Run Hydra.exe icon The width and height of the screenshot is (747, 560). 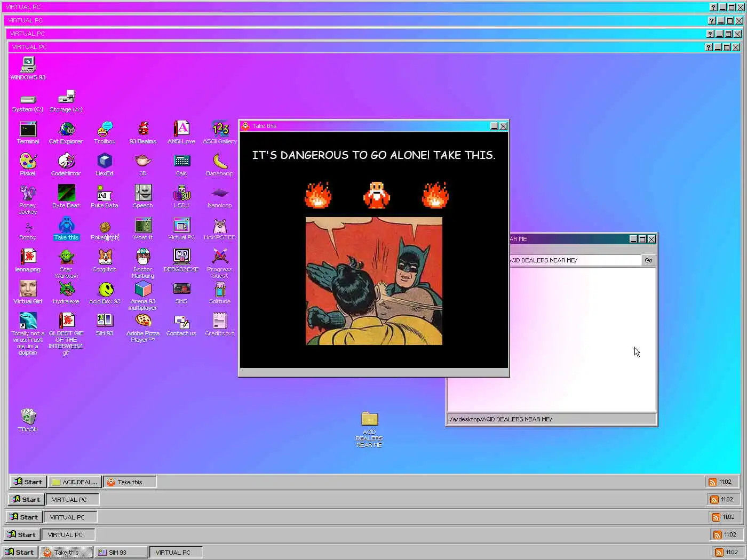point(66,293)
